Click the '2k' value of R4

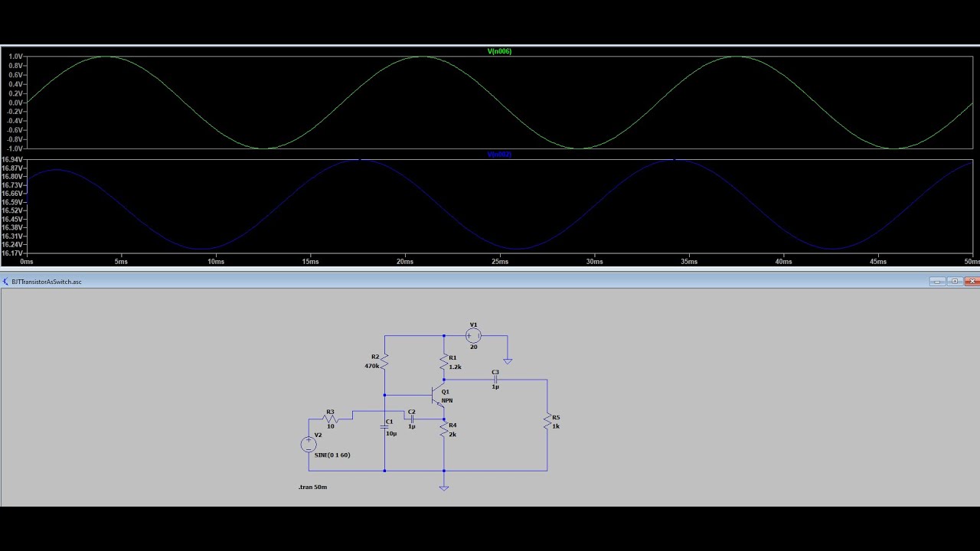tap(452, 435)
